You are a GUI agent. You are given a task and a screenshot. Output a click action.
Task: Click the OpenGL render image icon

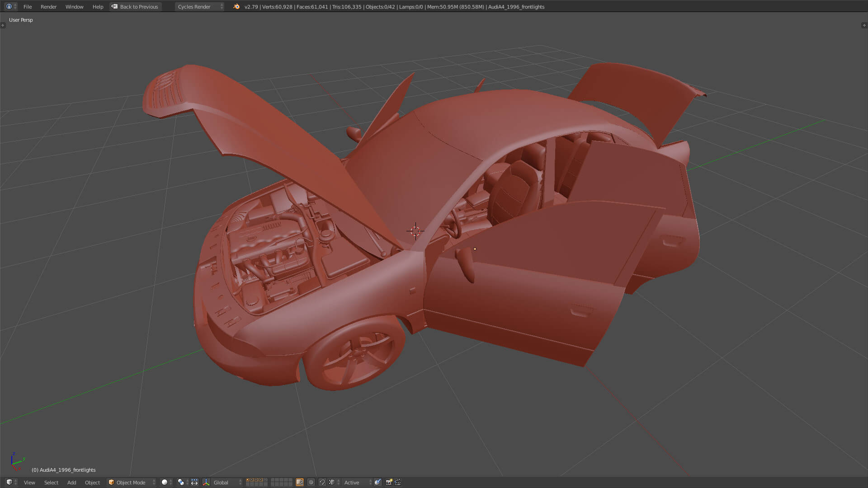389,482
